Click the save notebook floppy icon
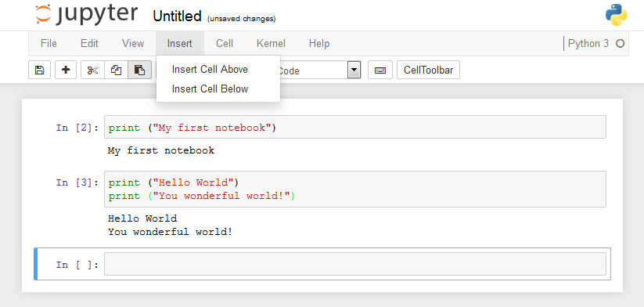 [x=39, y=70]
